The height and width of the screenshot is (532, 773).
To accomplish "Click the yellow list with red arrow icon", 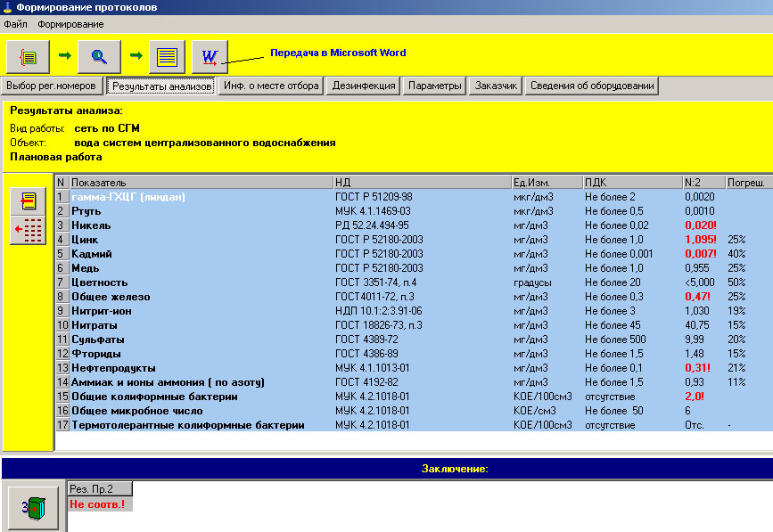I will [29, 201].
